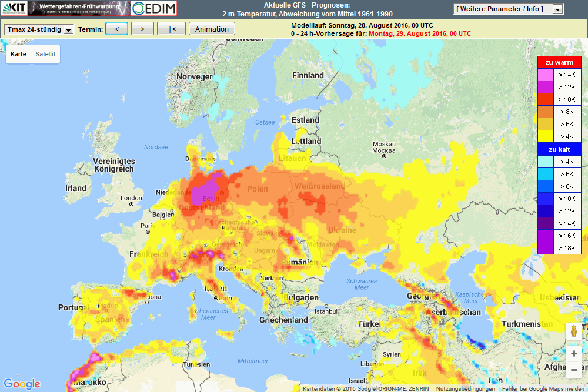Zoom out on the map
Image resolution: width=588 pixels, height=392 pixels.
click(574, 370)
